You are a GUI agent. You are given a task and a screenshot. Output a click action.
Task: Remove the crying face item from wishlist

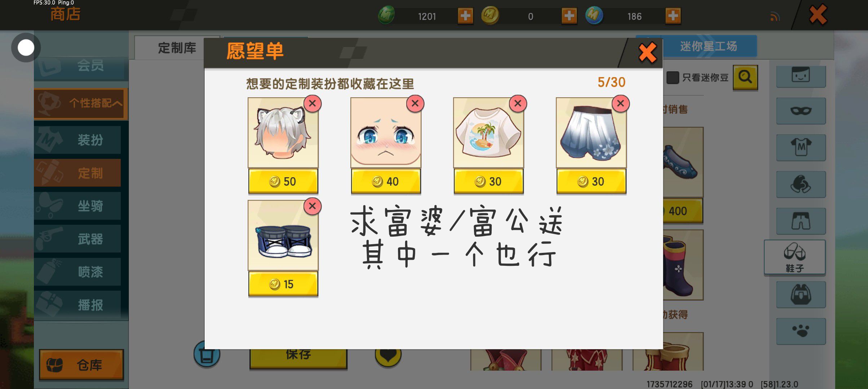(x=415, y=104)
